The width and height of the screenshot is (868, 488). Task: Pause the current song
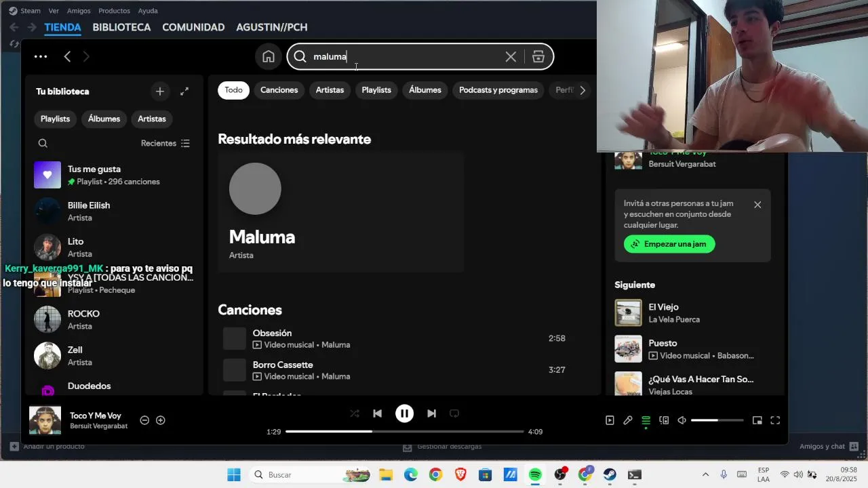(404, 413)
